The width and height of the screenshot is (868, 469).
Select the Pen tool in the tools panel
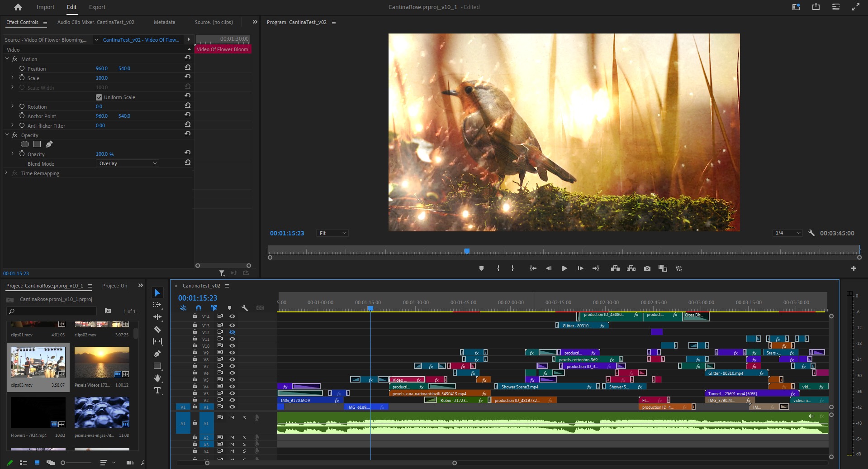pyautogui.click(x=157, y=354)
